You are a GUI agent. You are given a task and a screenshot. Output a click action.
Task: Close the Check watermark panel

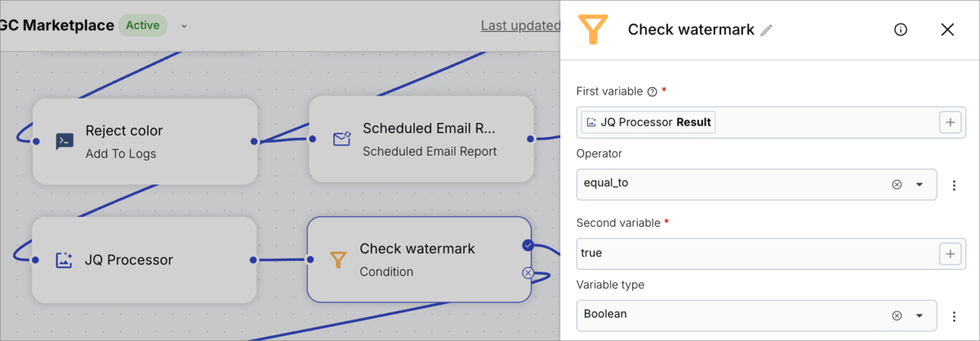pos(947,30)
